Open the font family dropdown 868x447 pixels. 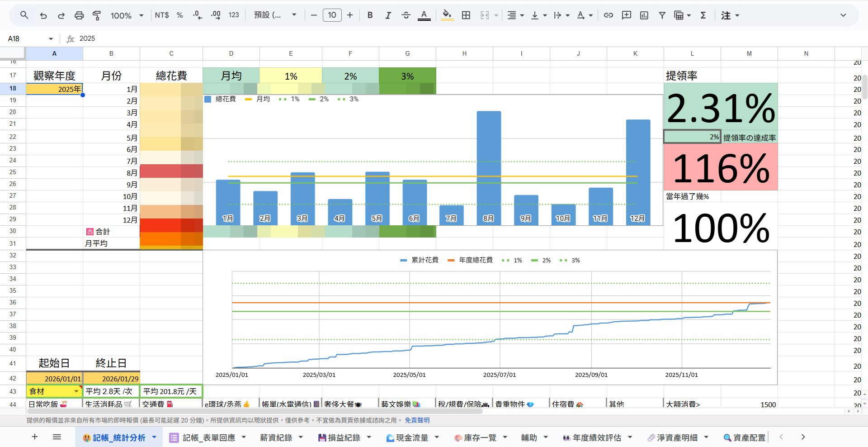click(275, 15)
